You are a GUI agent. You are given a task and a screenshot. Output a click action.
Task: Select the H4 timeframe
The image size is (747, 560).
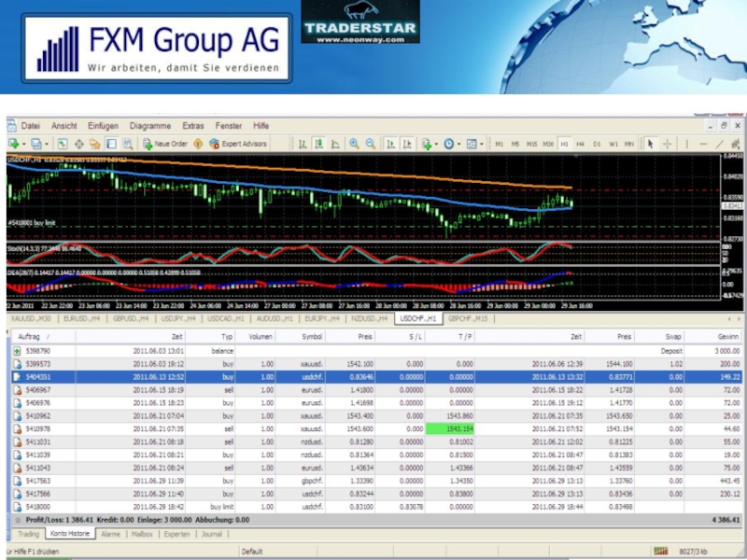coord(580,144)
